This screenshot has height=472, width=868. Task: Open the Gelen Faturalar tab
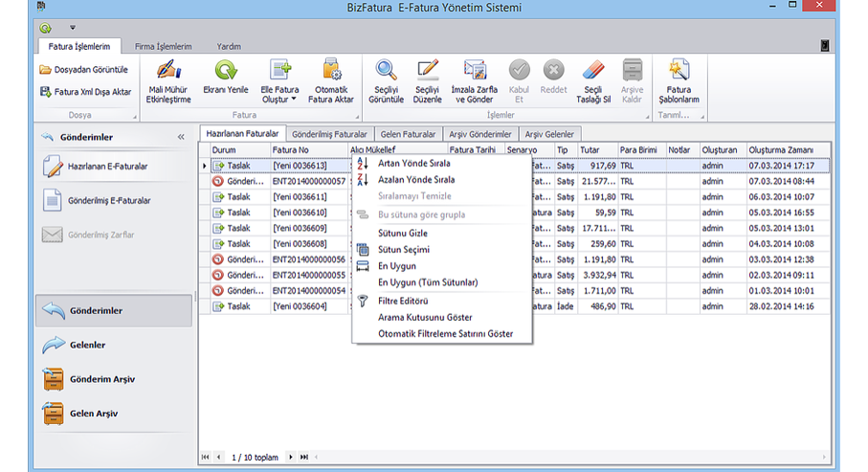click(409, 134)
